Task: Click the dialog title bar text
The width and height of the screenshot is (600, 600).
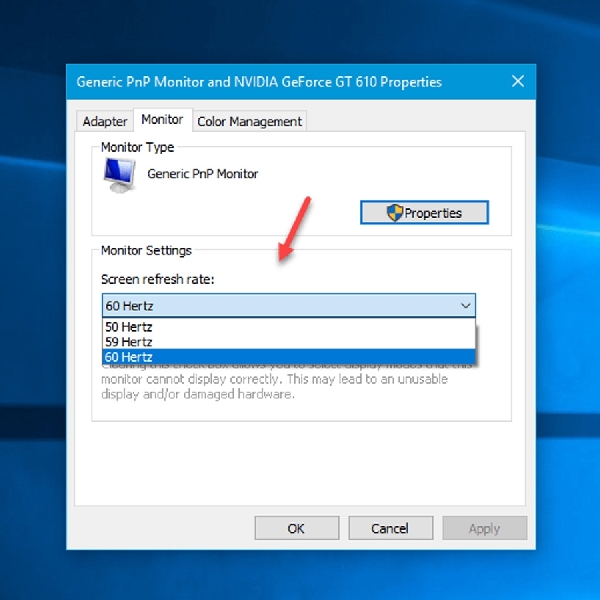Action: coord(259,82)
